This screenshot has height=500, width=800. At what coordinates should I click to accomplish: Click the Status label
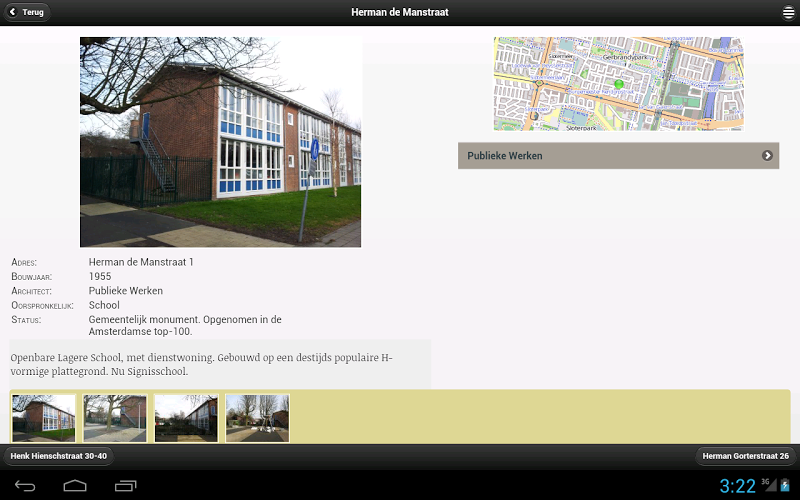(26, 319)
